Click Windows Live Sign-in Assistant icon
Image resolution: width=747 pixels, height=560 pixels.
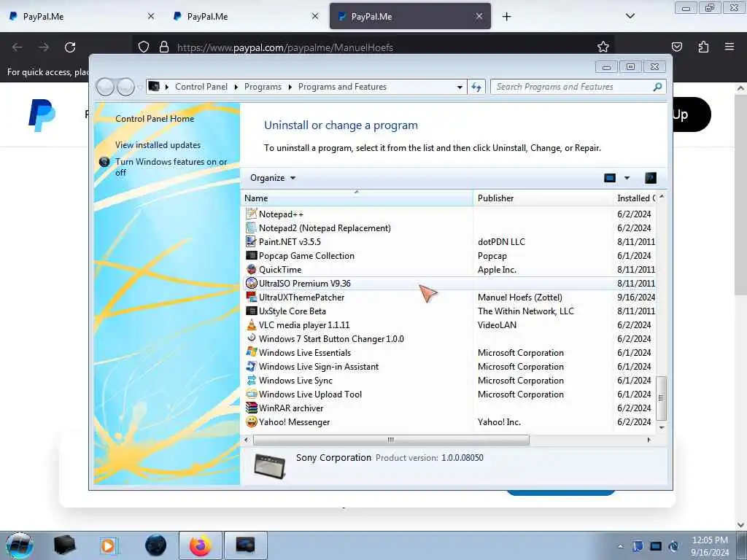[251, 366]
